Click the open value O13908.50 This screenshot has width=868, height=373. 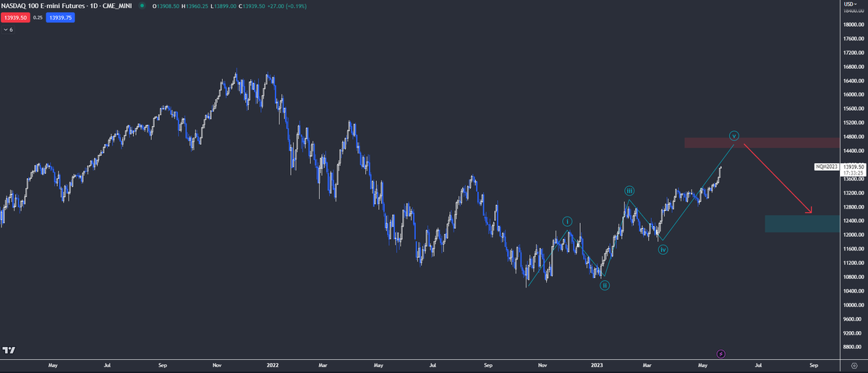click(165, 6)
